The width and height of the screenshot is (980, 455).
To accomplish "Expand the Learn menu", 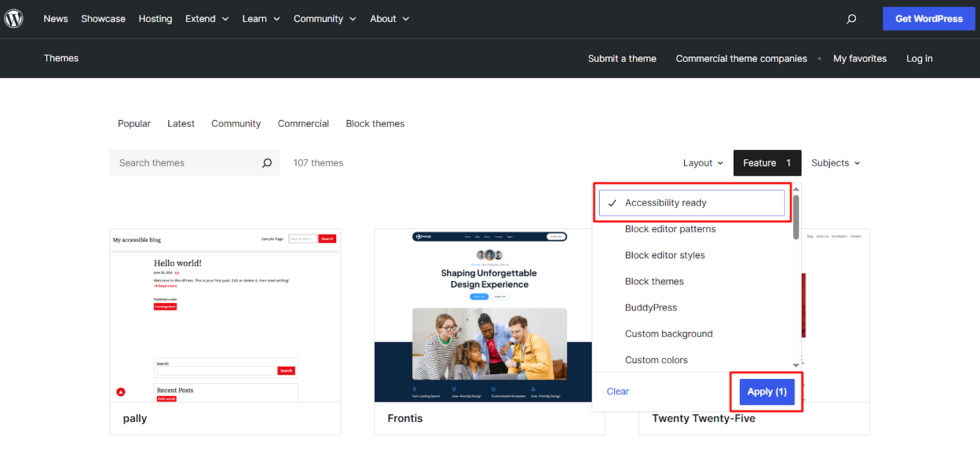I will 261,19.
